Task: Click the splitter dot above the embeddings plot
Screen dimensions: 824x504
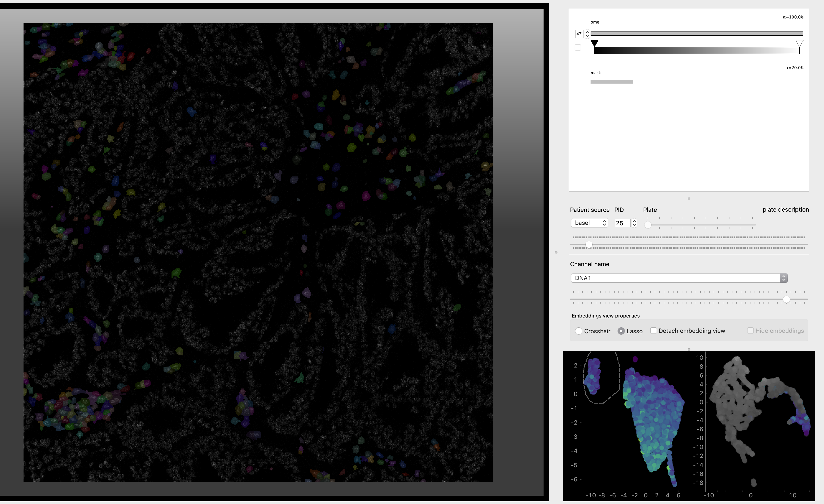Action: coord(689,349)
